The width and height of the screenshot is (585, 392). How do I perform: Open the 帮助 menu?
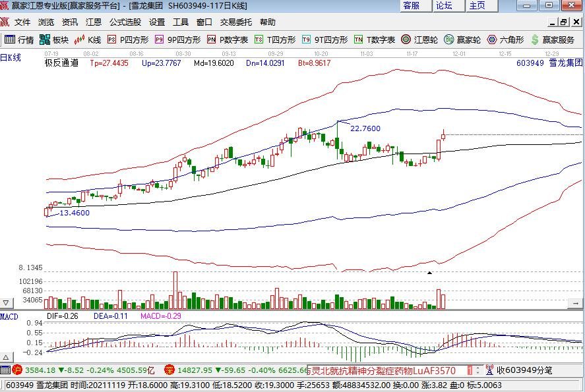tap(268, 22)
